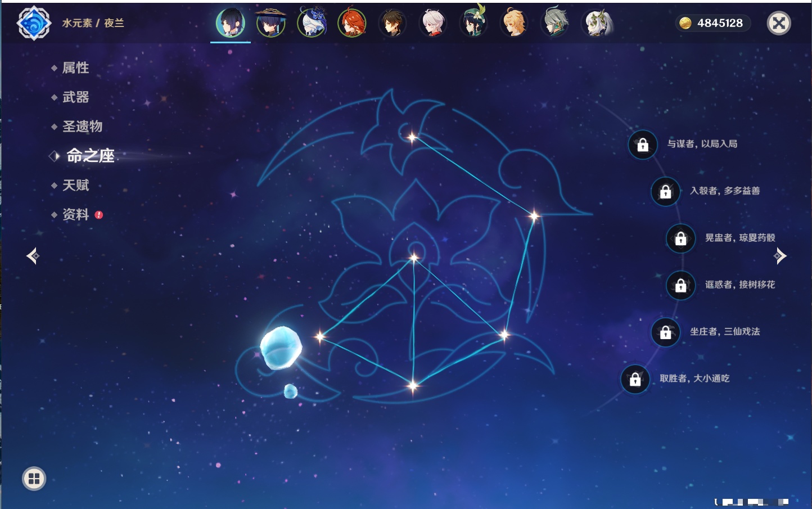The image size is (812, 509).
Task: Pick Nahida's portrait with the leaf ornament
Action: point(596,23)
